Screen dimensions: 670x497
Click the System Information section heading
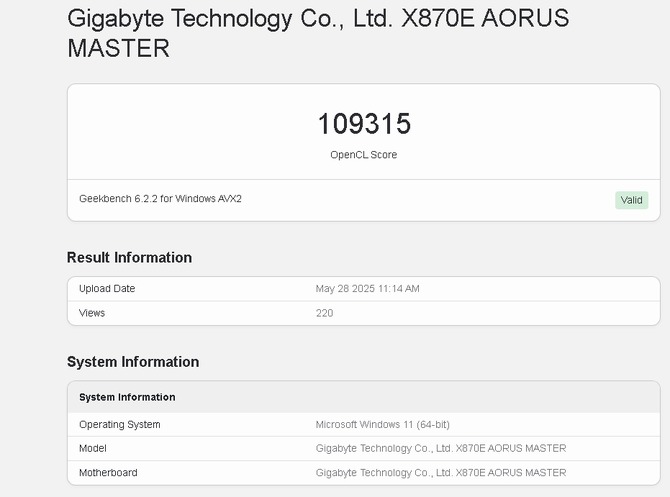point(133,362)
